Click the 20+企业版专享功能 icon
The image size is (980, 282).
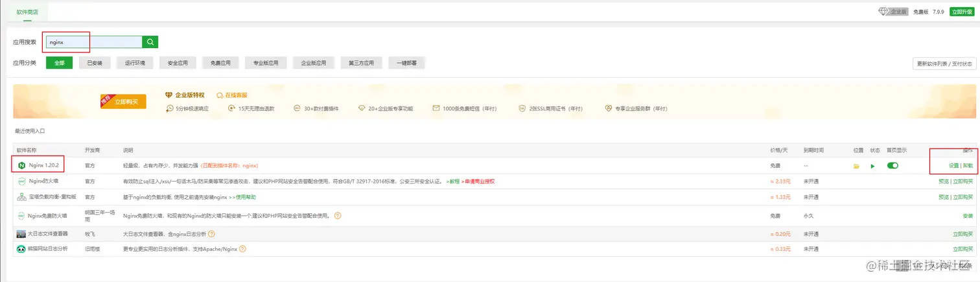[362, 108]
